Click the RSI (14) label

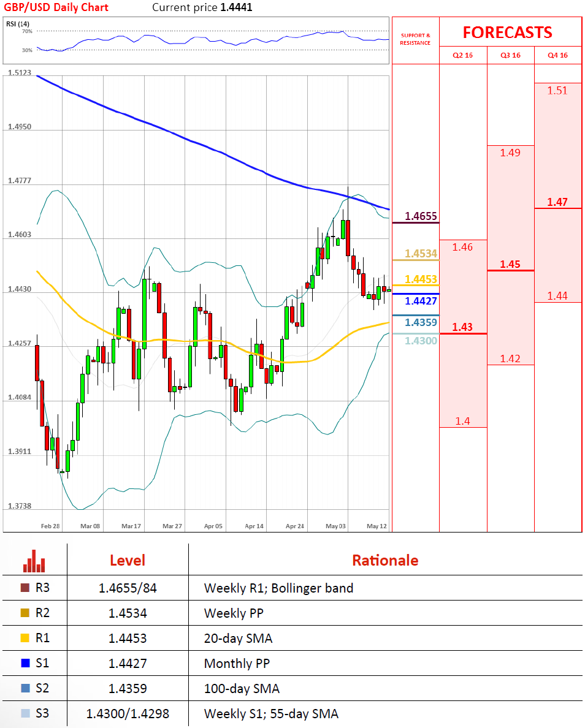coord(18,24)
